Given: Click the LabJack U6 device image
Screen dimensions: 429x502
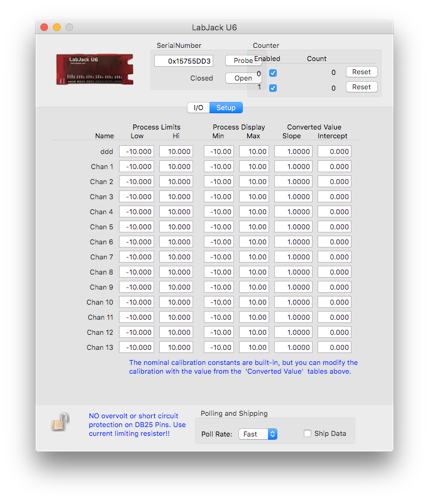Looking at the screenshot, I should point(95,69).
